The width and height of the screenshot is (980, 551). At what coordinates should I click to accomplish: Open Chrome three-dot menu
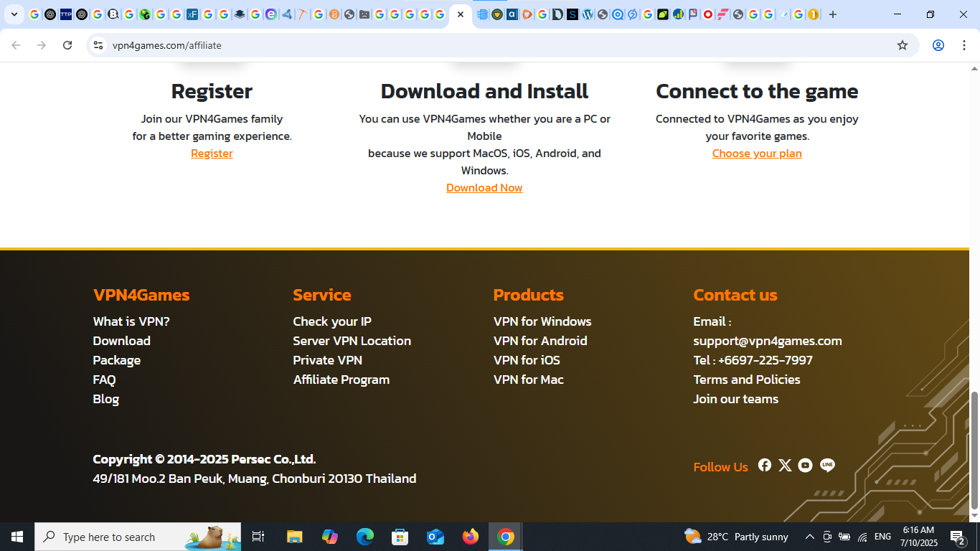click(963, 45)
